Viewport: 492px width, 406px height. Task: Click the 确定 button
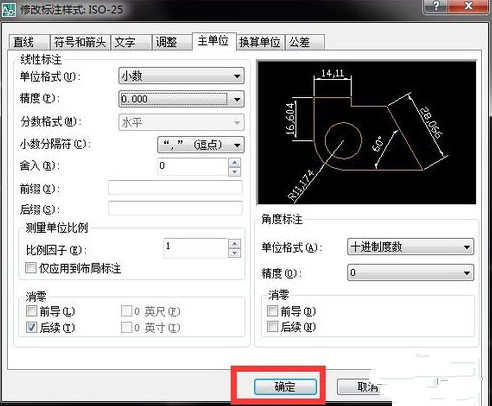coord(285,387)
